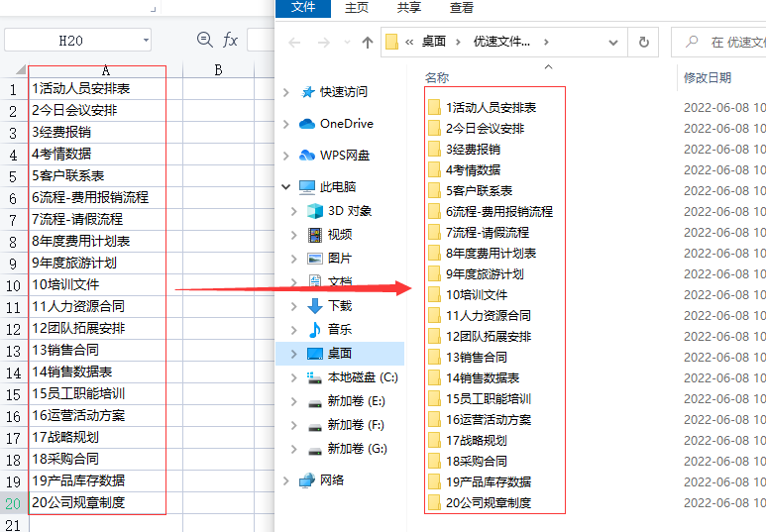The width and height of the screenshot is (766, 532).
Task: Click the zoom magnifier icon in spreadsheet
Action: click(205, 40)
